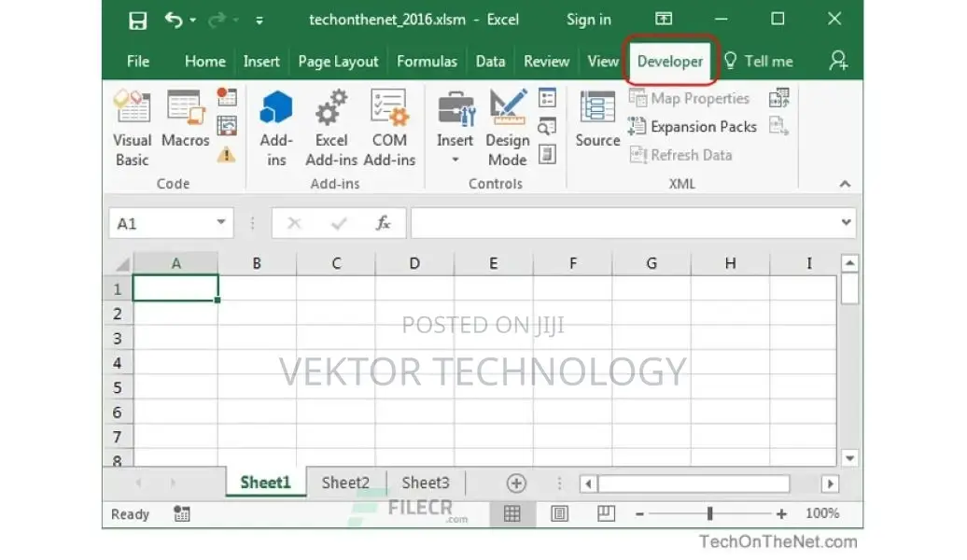967x560 pixels.
Task: Click the Share person icon
Action: (x=838, y=61)
